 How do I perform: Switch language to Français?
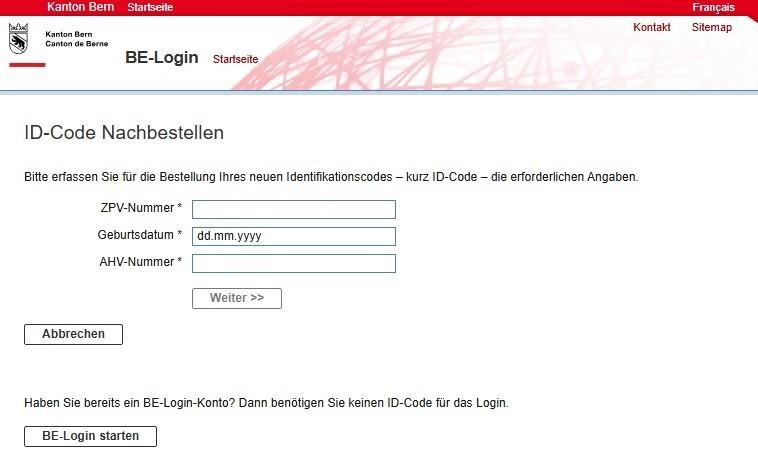[x=713, y=7]
